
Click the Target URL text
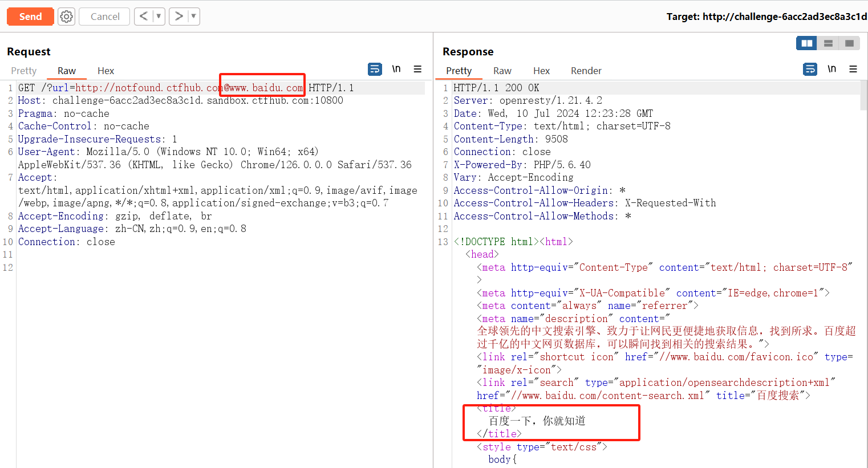(767, 17)
